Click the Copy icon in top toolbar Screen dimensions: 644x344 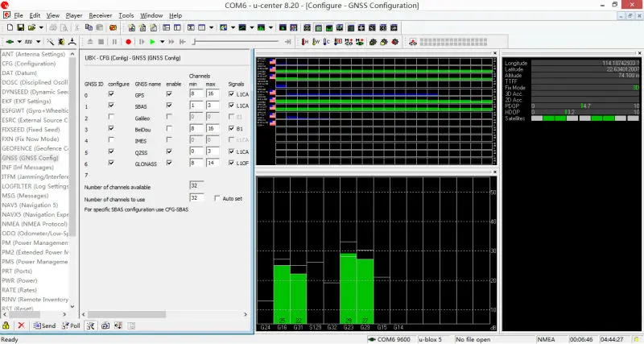tap(89, 27)
